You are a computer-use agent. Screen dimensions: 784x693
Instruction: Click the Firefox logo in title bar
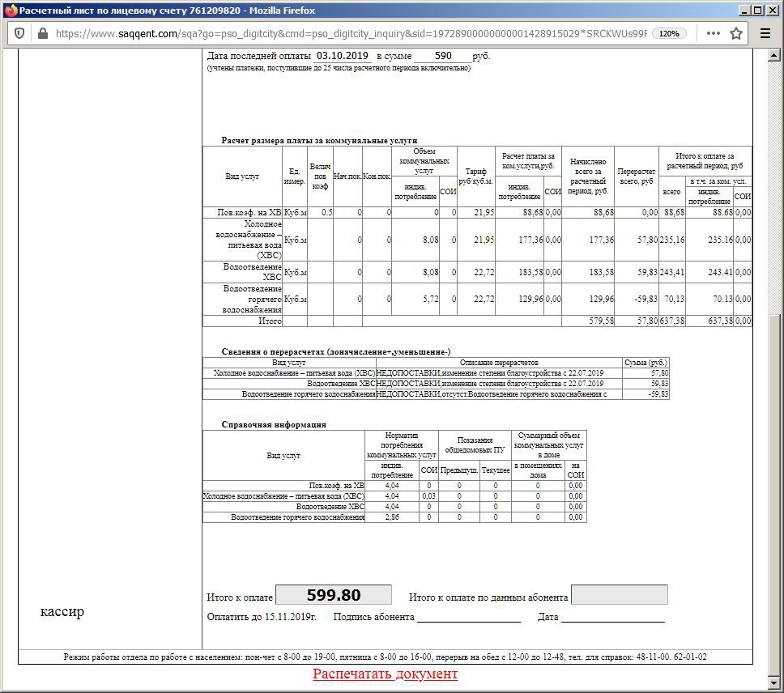(11, 10)
